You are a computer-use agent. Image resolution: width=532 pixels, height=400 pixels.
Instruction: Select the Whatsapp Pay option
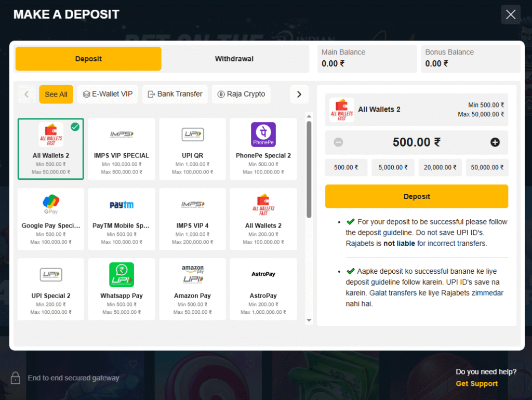(122, 289)
